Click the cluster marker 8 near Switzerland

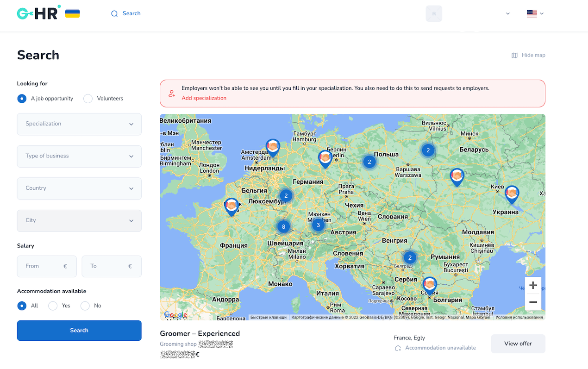click(x=283, y=226)
